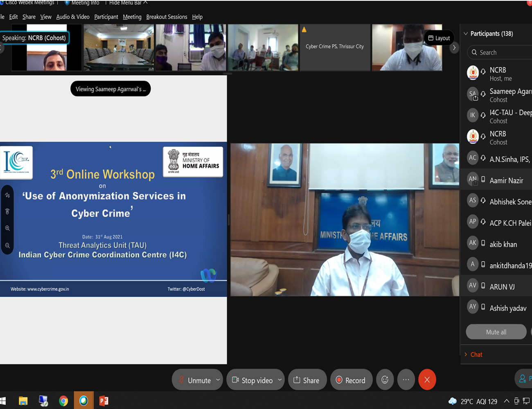Toggle the Record button
Screen dimensions: 532x409
(351, 380)
